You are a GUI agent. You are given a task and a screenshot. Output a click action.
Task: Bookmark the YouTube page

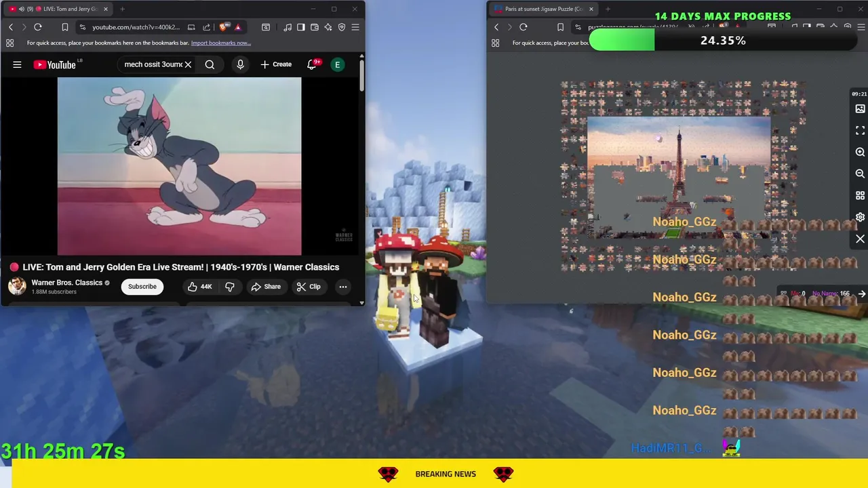64,27
